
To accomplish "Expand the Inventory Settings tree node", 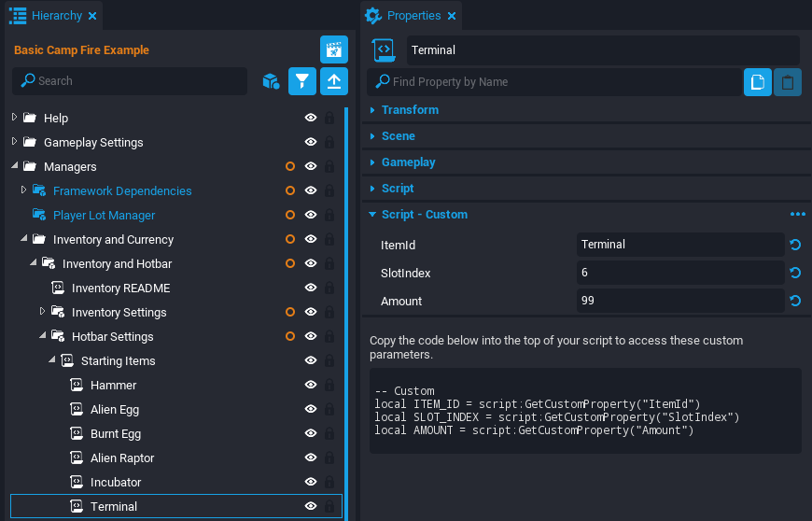I will coord(42,312).
